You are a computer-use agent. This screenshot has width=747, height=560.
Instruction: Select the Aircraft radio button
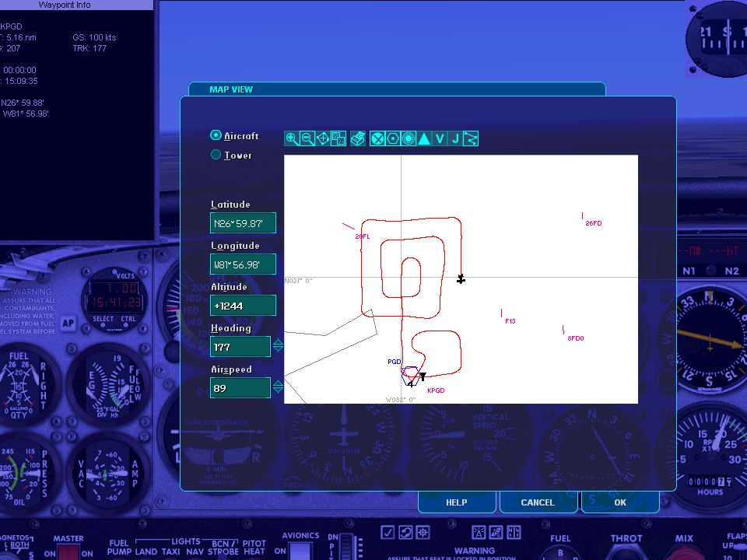click(216, 135)
